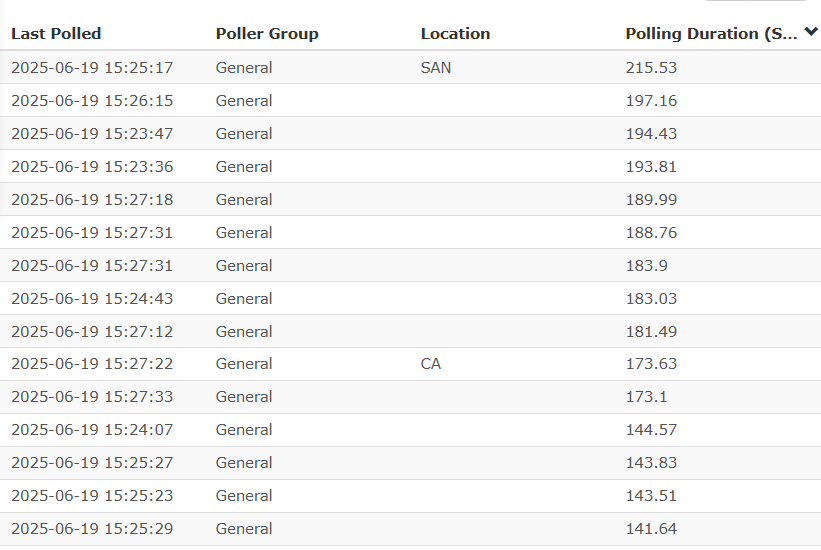Viewport: 821px width, 550px height.
Task: Select the SAN location cell
Action: 436,68
